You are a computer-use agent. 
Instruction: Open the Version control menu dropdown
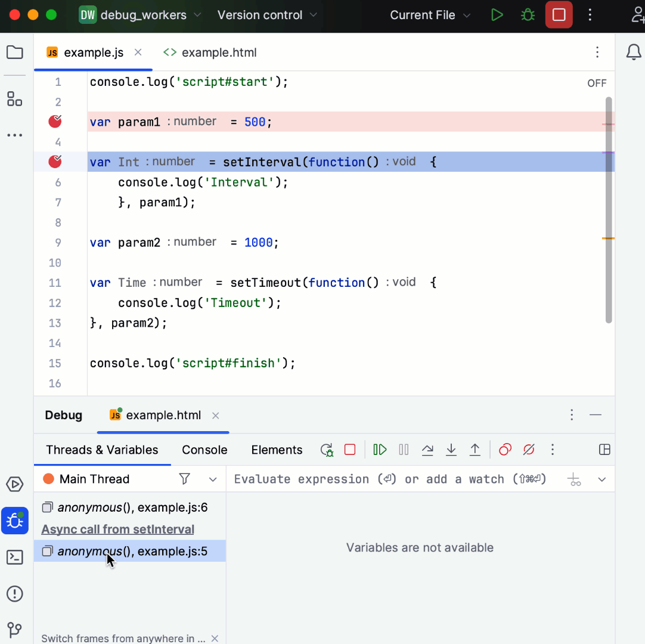pos(266,15)
